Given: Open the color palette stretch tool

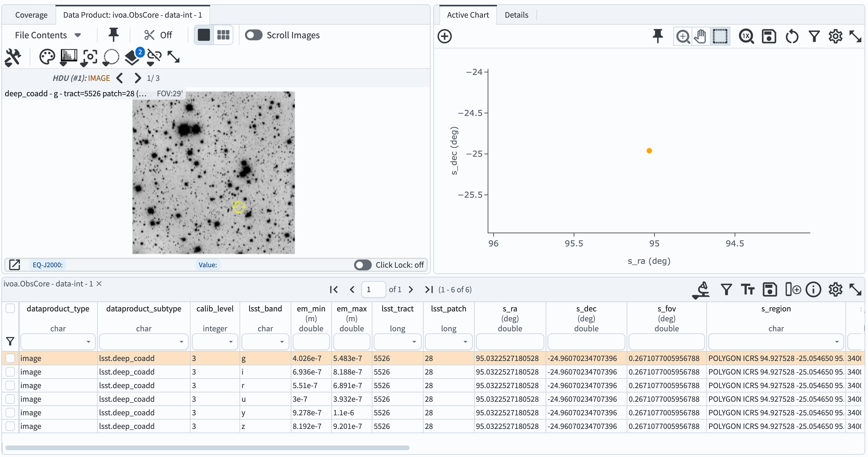Looking at the screenshot, I should tap(47, 57).
